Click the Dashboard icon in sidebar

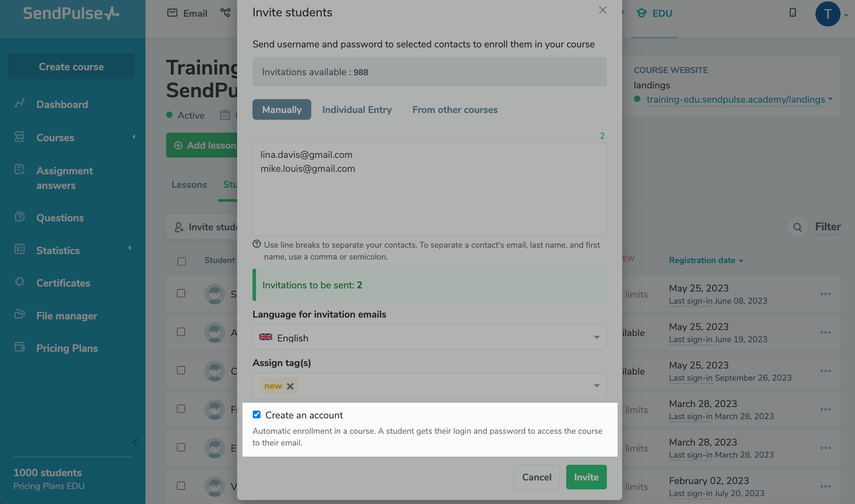[20, 103]
